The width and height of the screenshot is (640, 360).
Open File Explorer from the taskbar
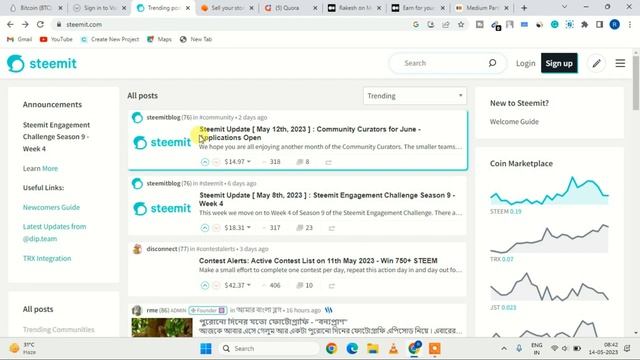pyautogui.click(x=373, y=349)
